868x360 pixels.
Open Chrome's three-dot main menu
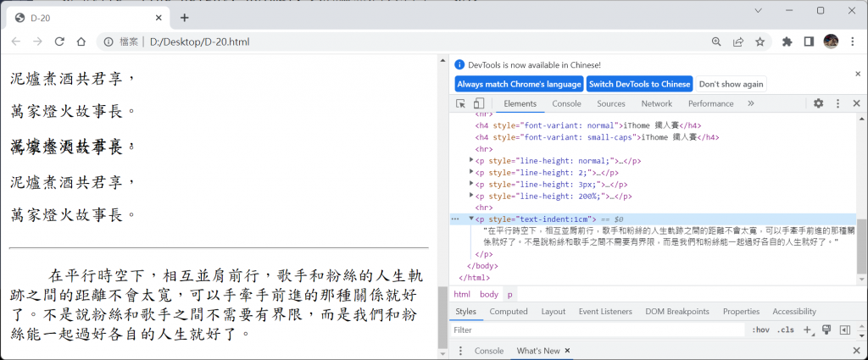point(853,42)
